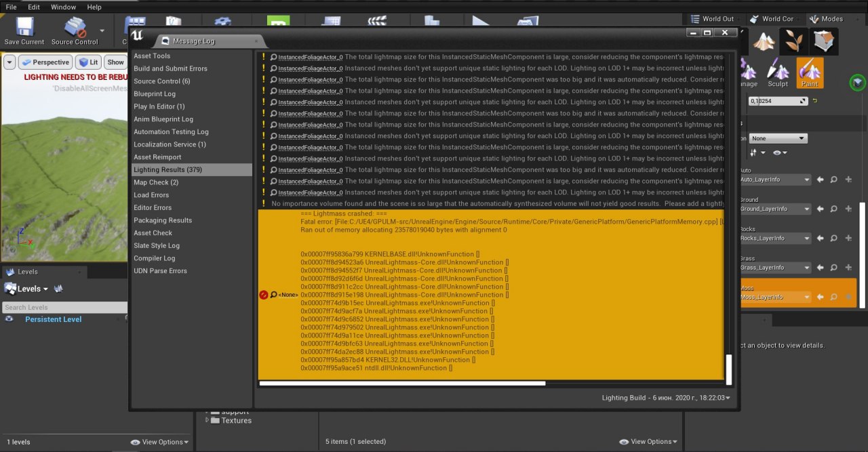The width and height of the screenshot is (868, 452).
Task: Click the Message Log vertical scrollbar thumb
Action: point(729,369)
